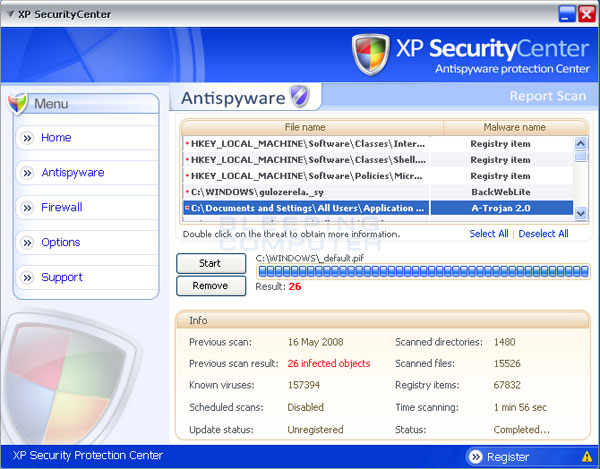
Task: Click the C:\WINDOWS\_default.pif scan path
Action: (x=310, y=259)
